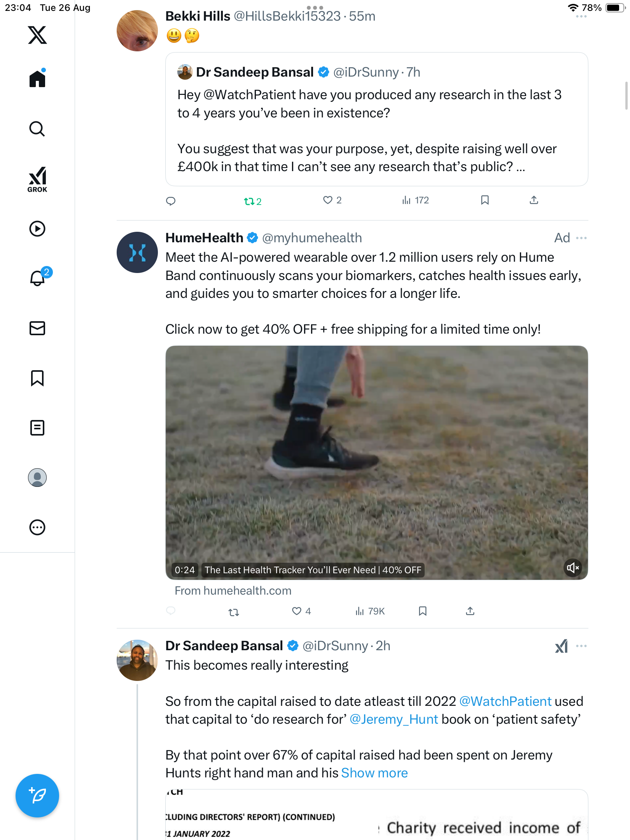The width and height of the screenshot is (630, 840).
Task: Go to the Home timeline
Action: (x=37, y=79)
